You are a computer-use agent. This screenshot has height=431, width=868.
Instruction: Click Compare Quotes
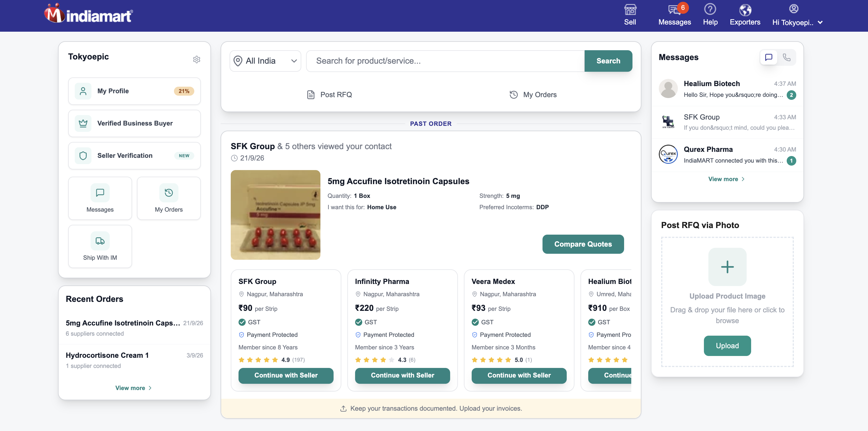coord(583,244)
